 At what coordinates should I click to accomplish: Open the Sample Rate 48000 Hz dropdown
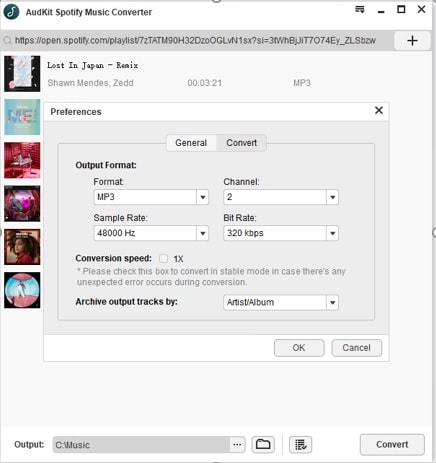click(x=151, y=233)
